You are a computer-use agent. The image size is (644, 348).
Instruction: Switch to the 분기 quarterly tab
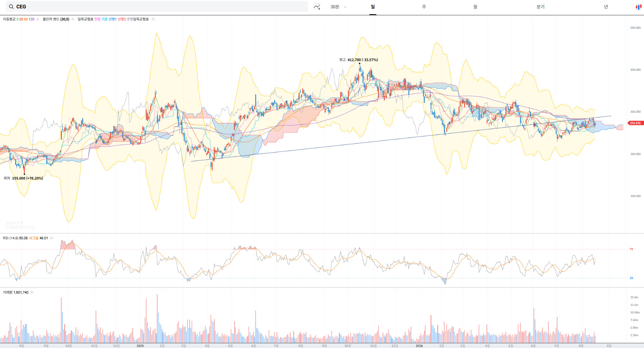[x=540, y=7]
